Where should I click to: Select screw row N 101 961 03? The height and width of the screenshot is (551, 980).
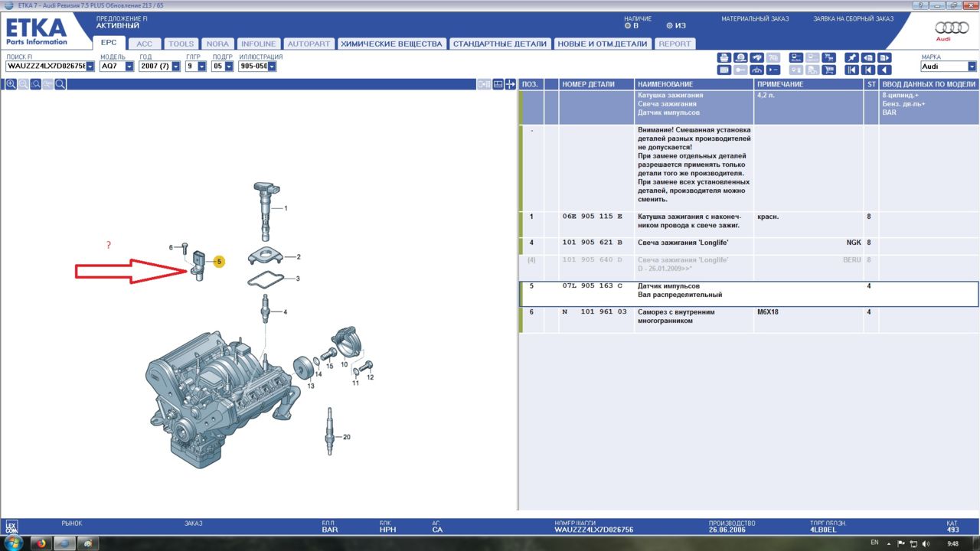click(x=749, y=320)
